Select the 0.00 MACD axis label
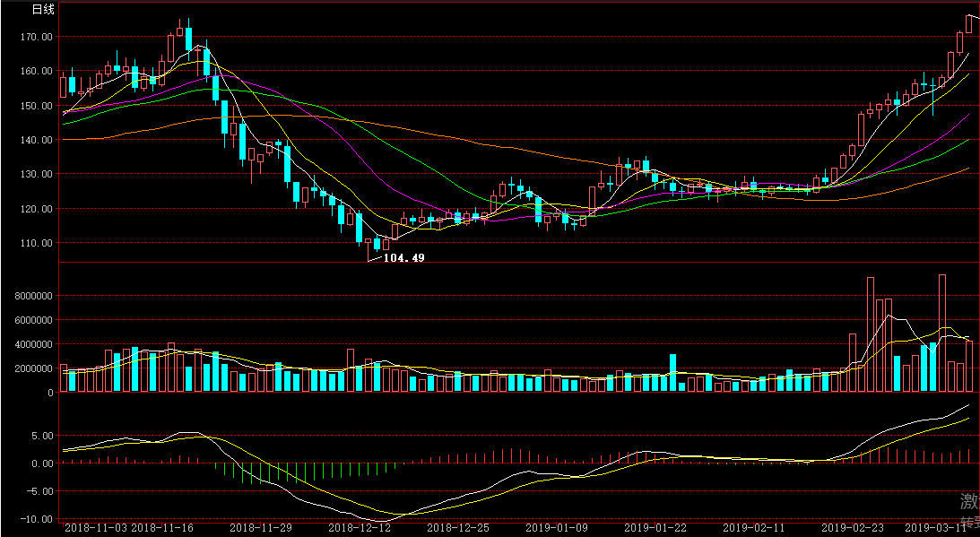Screen dimensions: 980x537 click(42, 463)
